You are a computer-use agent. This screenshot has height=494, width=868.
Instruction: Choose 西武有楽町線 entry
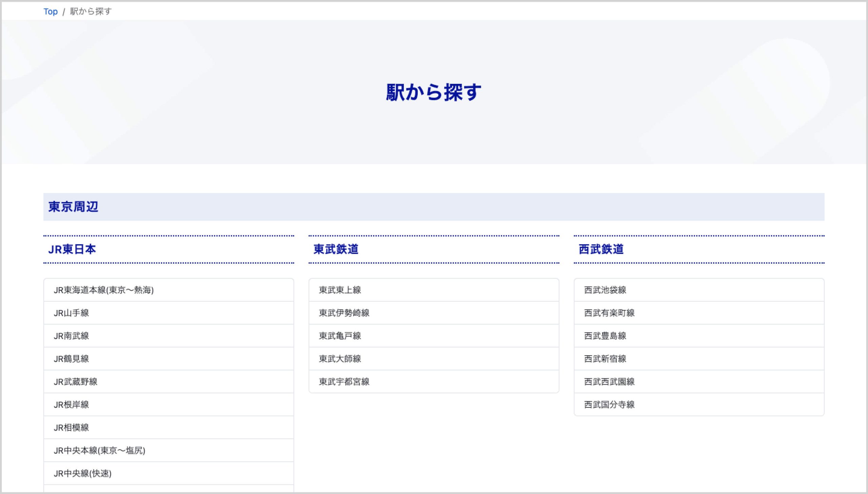click(699, 313)
